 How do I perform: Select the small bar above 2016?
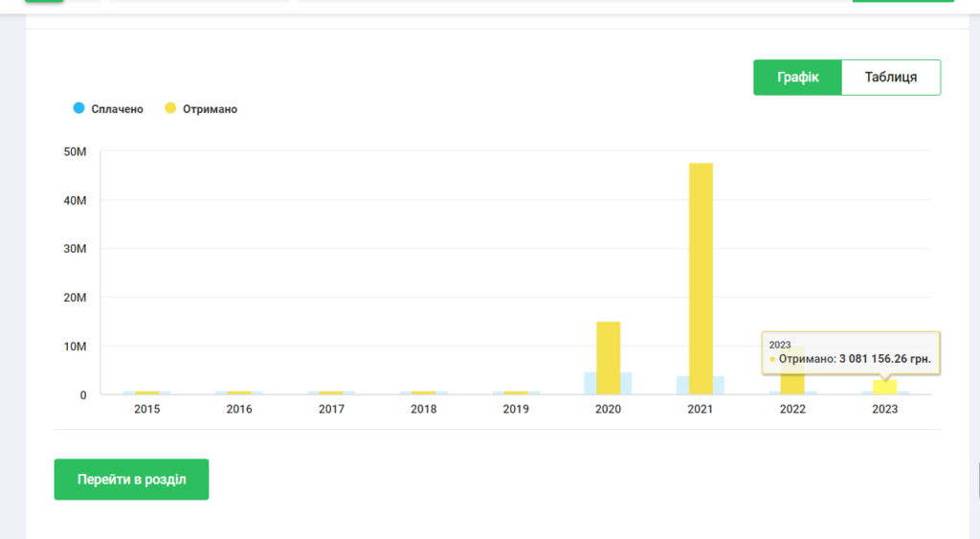239,393
